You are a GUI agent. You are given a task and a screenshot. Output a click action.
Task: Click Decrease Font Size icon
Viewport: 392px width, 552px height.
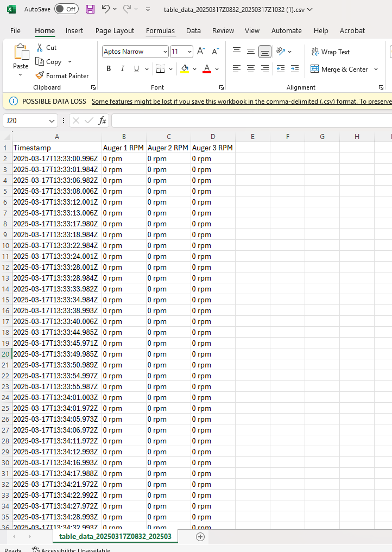point(215,52)
